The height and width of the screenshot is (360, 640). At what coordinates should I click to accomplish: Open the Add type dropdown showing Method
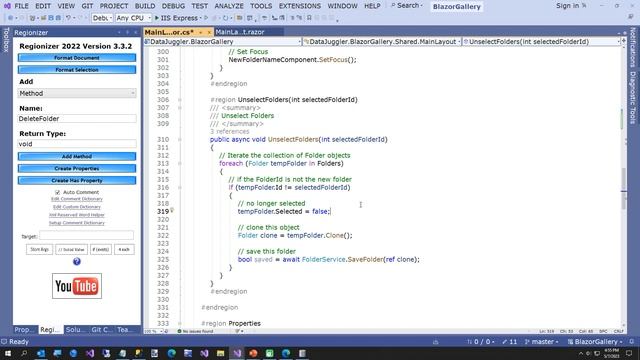click(77, 93)
